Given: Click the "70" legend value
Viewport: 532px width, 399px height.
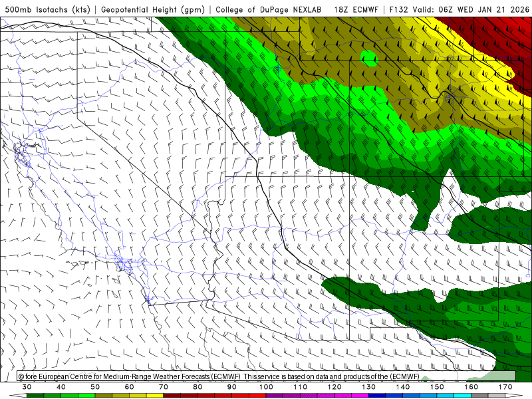Looking at the screenshot, I should click(164, 387).
